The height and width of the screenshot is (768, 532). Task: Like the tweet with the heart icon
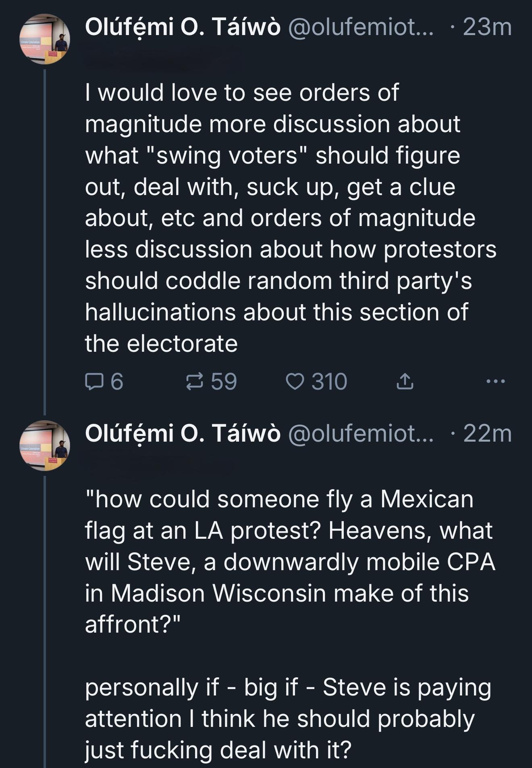point(294,381)
